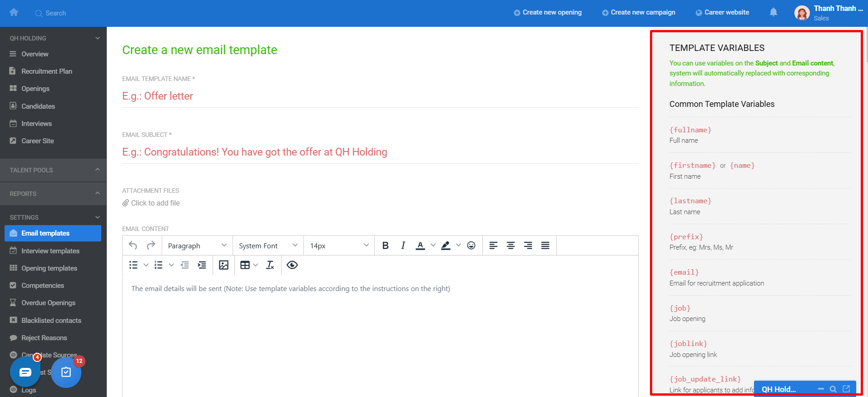The width and height of the screenshot is (868, 397).
Task: Collapse the QH HOLDING section
Action: (x=97, y=38)
